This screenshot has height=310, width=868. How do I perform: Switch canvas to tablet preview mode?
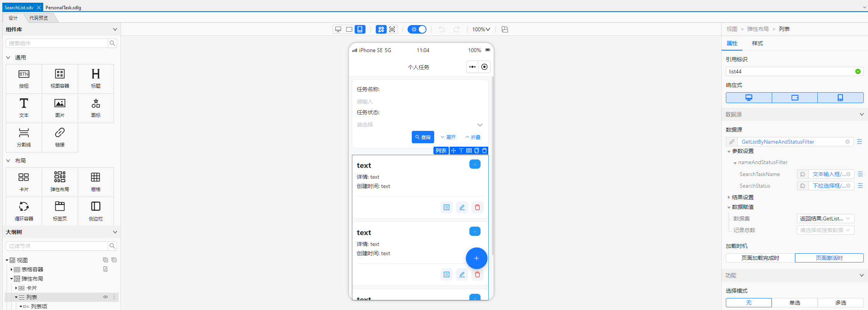pos(349,29)
